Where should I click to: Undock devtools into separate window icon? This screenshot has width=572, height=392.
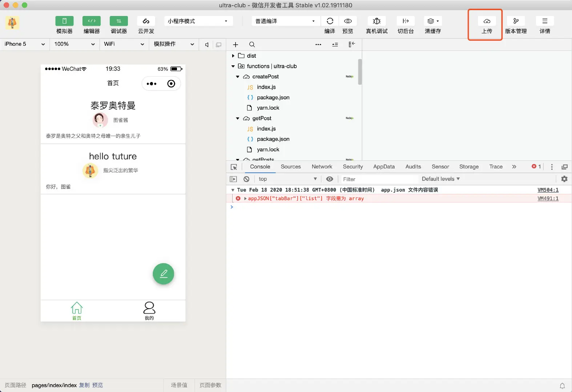(564, 167)
